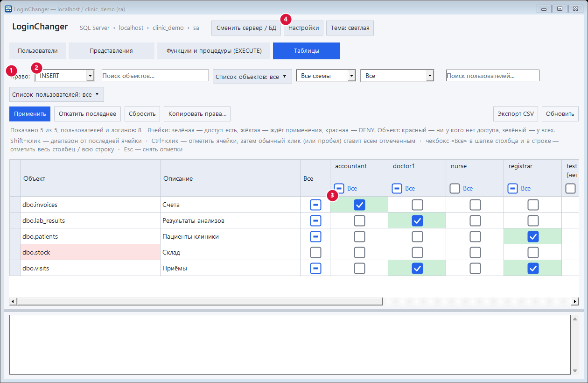Click the Экспорт CSV button
This screenshot has height=383, width=588.
516,114
